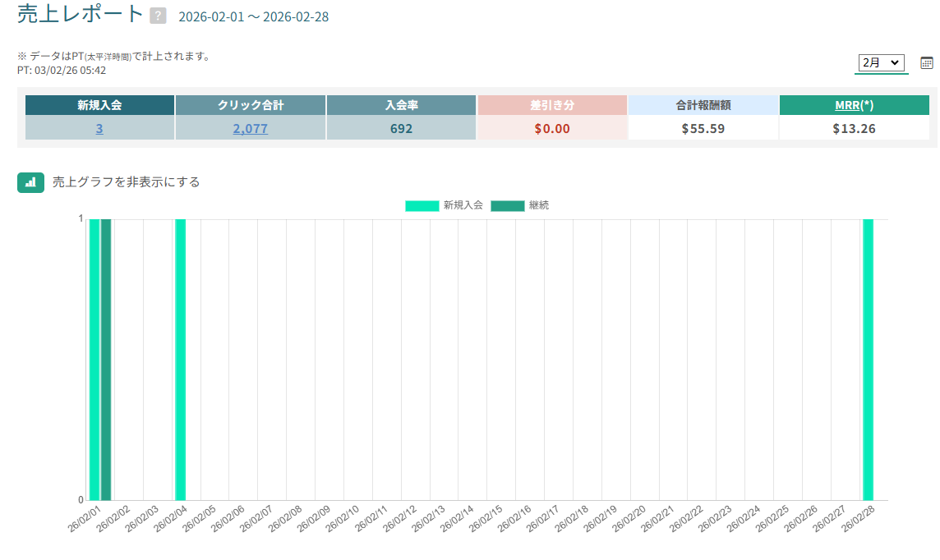This screenshot has height=560, width=940.
Task: Click the 継続 bar on 26/02/01
Action: click(106, 360)
